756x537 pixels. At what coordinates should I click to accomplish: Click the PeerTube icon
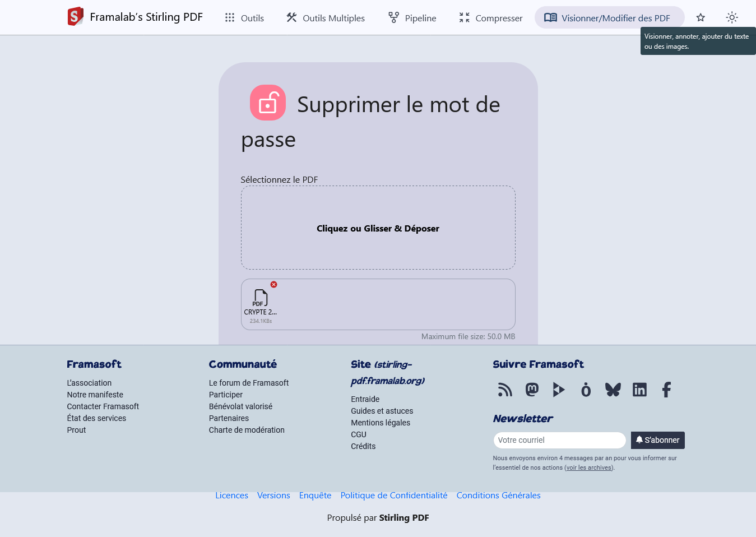click(x=559, y=390)
